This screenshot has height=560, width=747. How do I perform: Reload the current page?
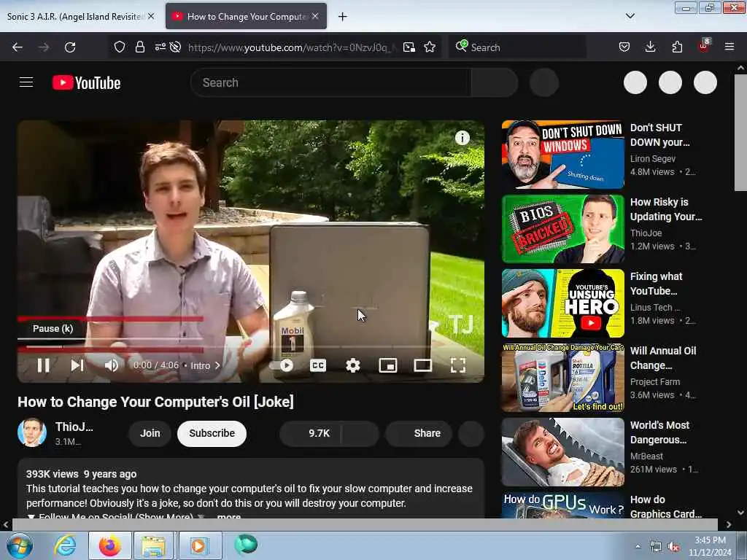(x=70, y=47)
